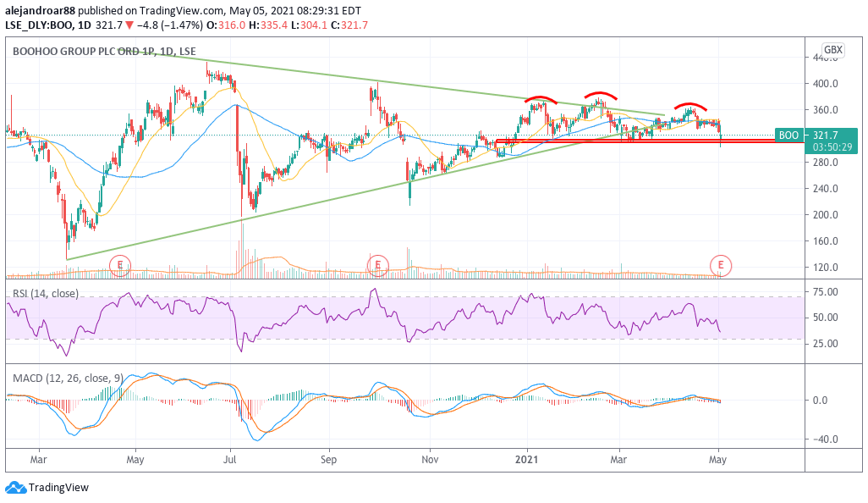This screenshot has height=503, width=868.
Task: Click the H:335.4 high value
Action: click(x=268, y=25)
